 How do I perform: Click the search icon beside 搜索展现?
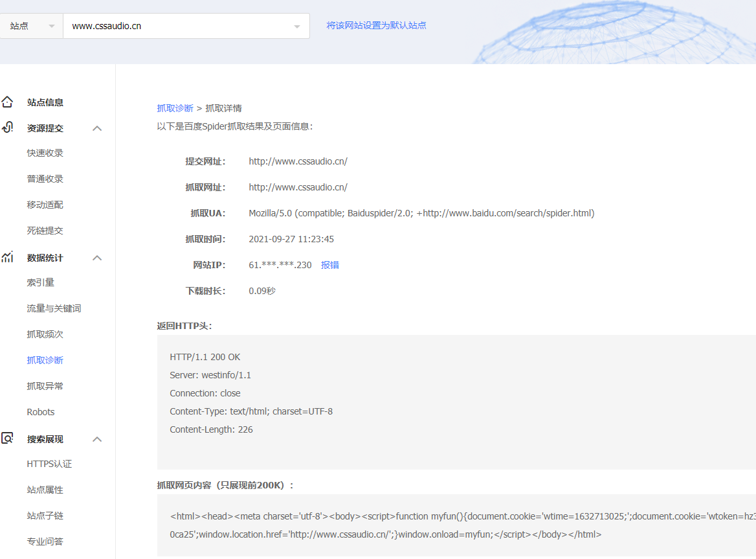[x=7, y=439]
